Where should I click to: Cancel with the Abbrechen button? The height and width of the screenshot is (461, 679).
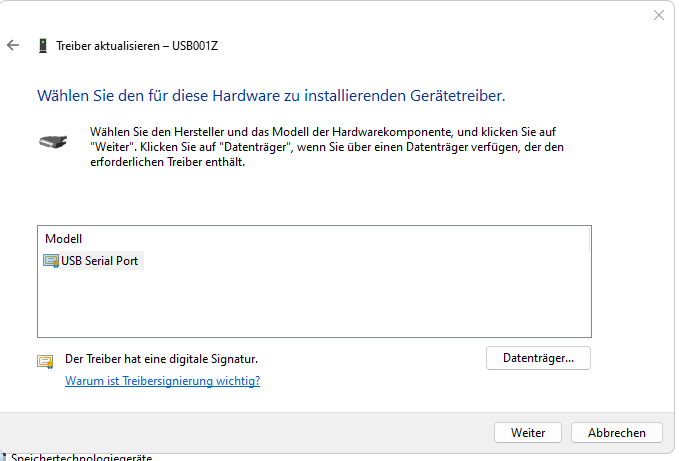[617, 432]
